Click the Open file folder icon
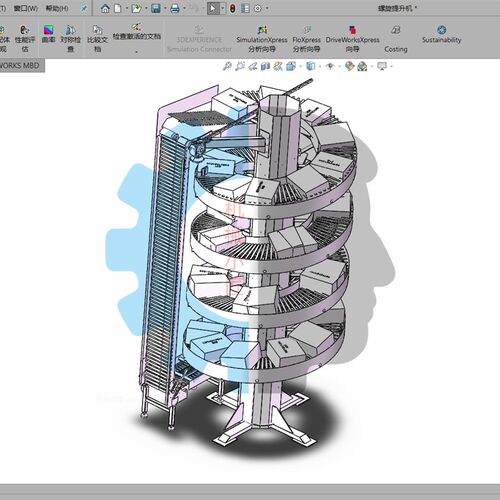This screenshot has height=500, width=500. click(x=136, y=8)
